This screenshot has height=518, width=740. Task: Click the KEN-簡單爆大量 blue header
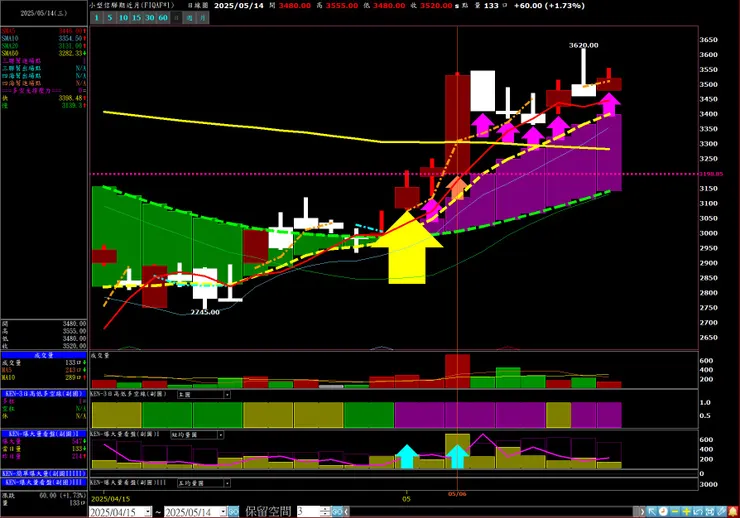point(44,473)
